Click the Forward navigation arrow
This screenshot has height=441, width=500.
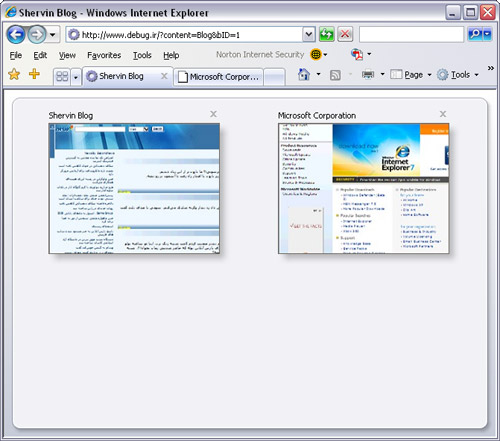point(36,34)
